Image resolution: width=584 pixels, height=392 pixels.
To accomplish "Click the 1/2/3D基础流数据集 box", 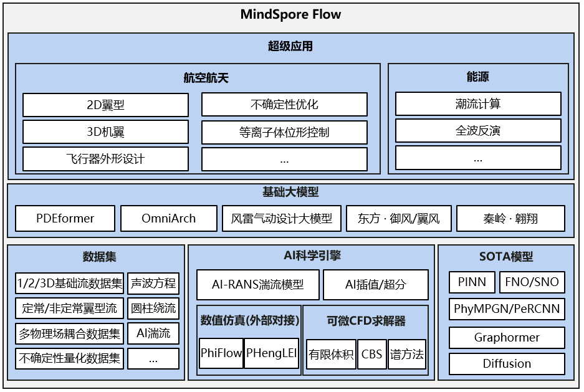I will (x=70, y=284).
